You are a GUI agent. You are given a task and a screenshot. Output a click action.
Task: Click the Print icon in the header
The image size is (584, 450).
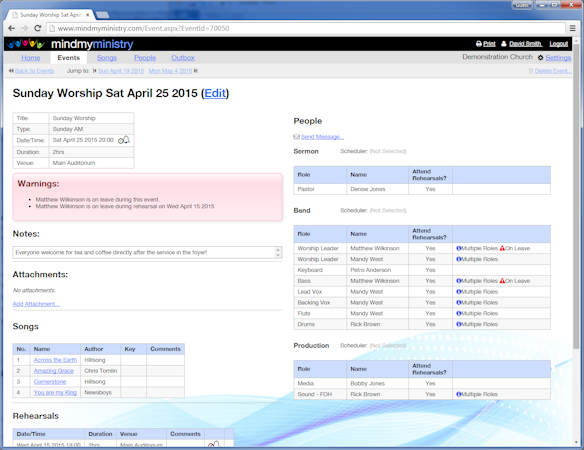pos(479,44)
